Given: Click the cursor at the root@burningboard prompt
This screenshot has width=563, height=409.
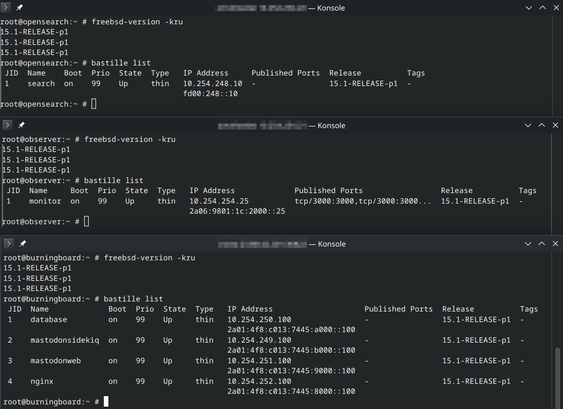Looking at the screenshot, I should pyautogui.click(x=106, y=401).
